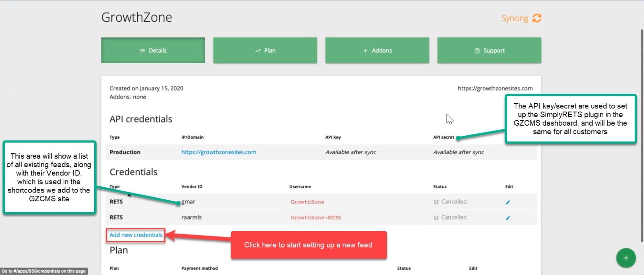The width and height of the screenshot is (644, 275).
Task: Click the cancelled status icon for gmar
Action: point(436,202)
